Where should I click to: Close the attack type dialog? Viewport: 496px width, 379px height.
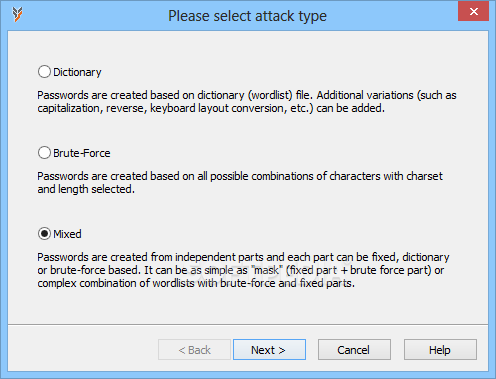[473, 12]
